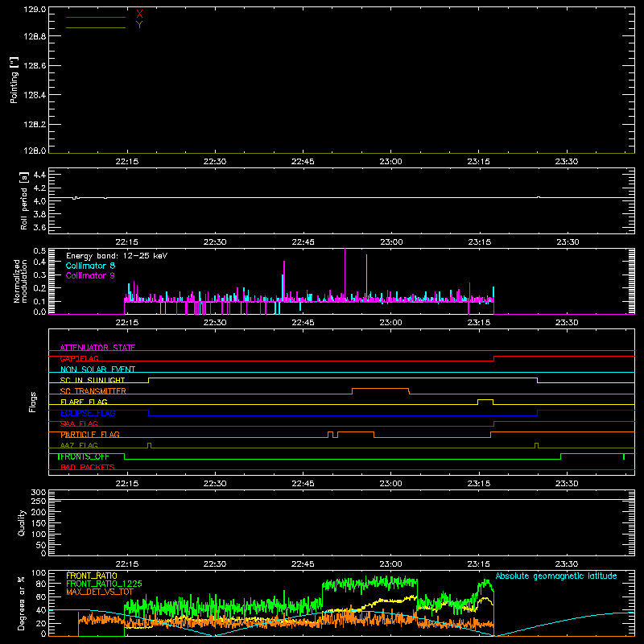Image resolution: width=644 pixels, height=644 pixels.
Task: Click the orange MAX_DET_VS_TOT legend entry
Action: click(x=99, y=592)
